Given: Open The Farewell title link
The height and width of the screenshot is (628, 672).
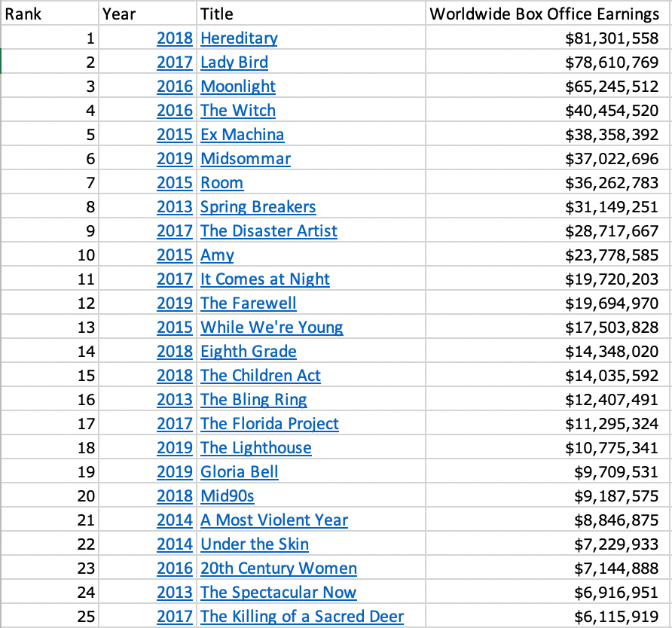Looking at the screenshot, I should click(x=249, y=303).
